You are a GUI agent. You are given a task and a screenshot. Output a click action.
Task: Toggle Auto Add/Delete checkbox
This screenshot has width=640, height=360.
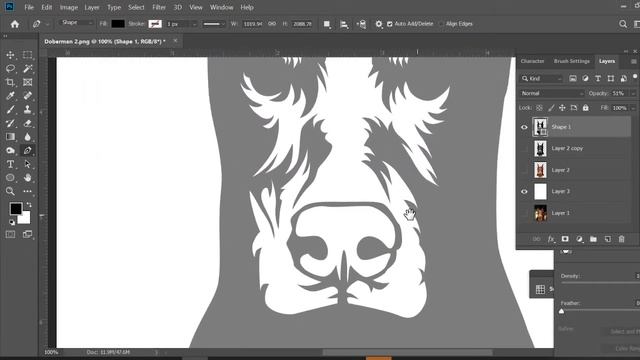[x=389, y=24]
